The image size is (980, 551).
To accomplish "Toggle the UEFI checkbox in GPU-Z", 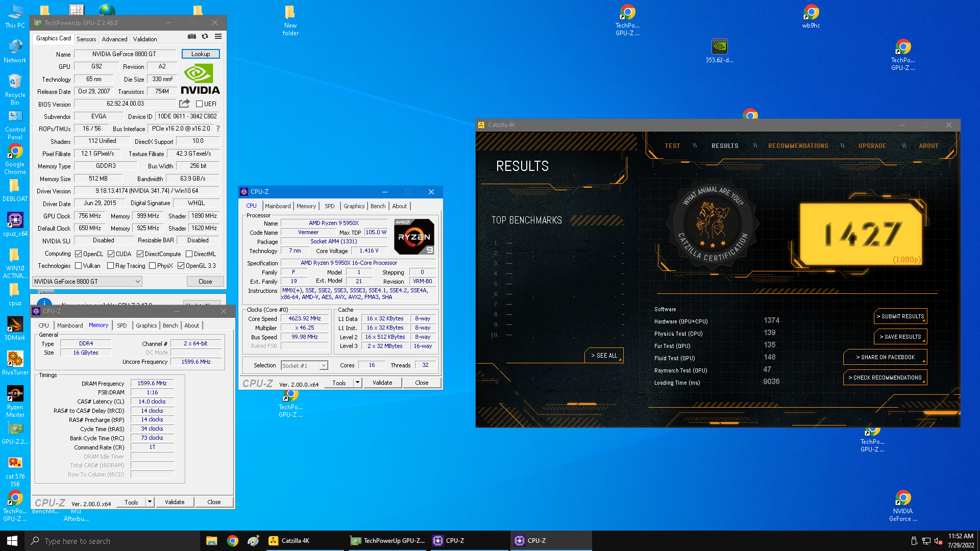I will (200, 104).
